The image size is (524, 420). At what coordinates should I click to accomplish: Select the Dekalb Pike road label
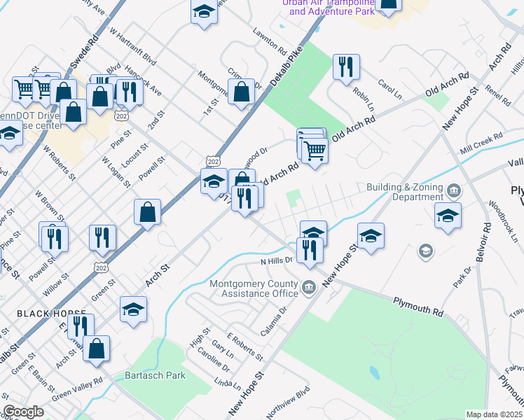pyautogui.click(x=286, y=66)
